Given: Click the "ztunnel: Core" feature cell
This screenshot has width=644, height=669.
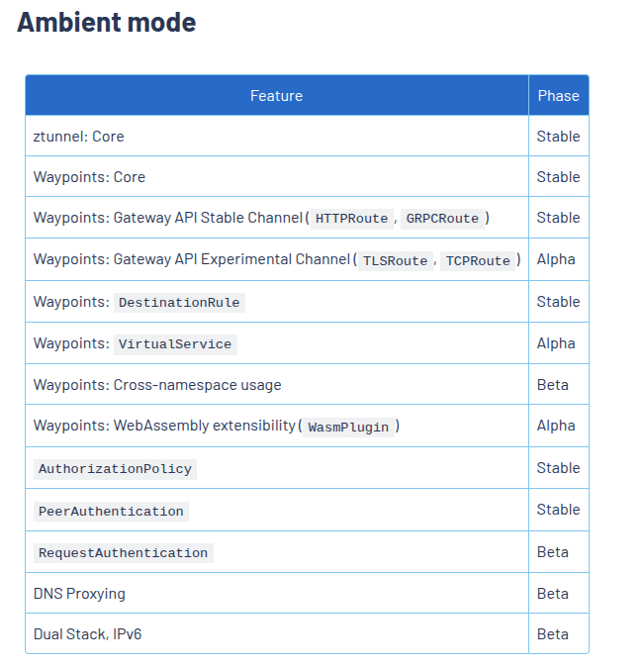Looking at the screenshot, I should pyautogui.click(x=276, y=137).
